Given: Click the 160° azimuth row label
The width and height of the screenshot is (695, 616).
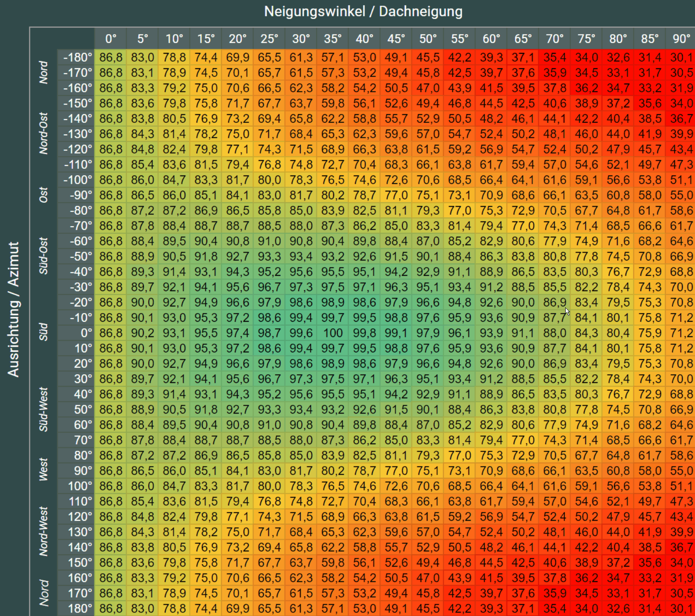Looking at the screenshot, I should point(76,578).
